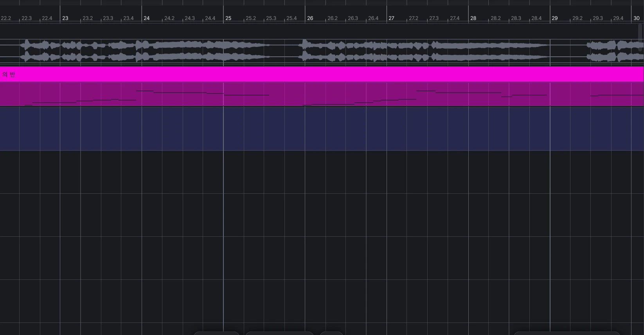Move cursor to bar 23 on ruler
Image resolution: width=644 pixels, height=335 pixels.
pyautogui.click(x=65, y=18)
